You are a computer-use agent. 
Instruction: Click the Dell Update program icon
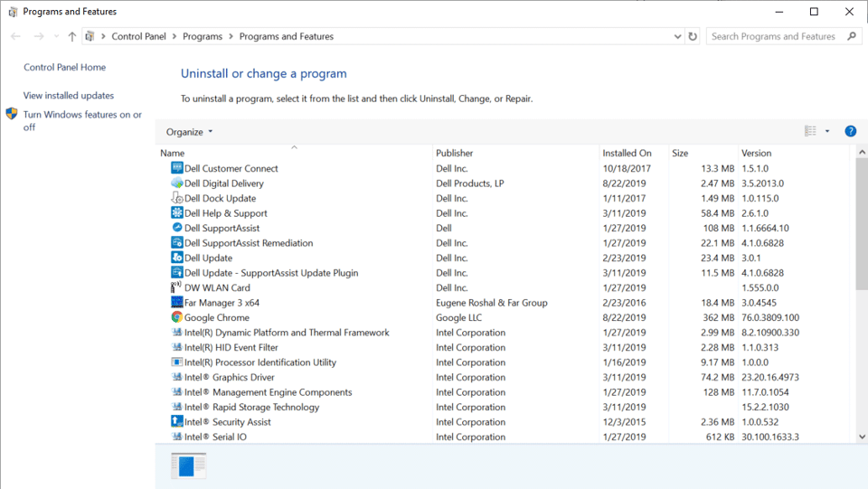[x=176, y=258]
